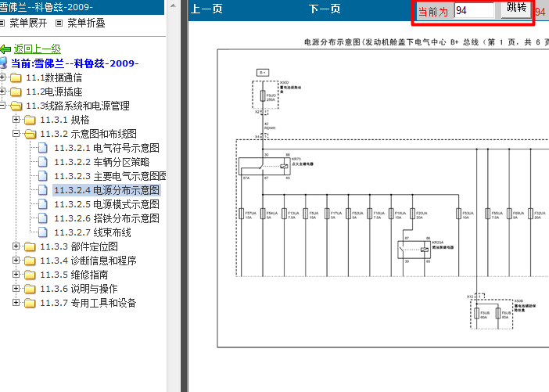Expand the 11.3.1 规格 node
The image size is (549, 392).
[16, 120]
